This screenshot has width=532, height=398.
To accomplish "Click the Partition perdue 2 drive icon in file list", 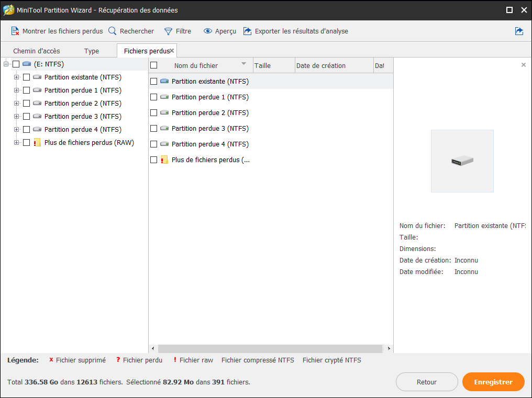I will 164,112.
